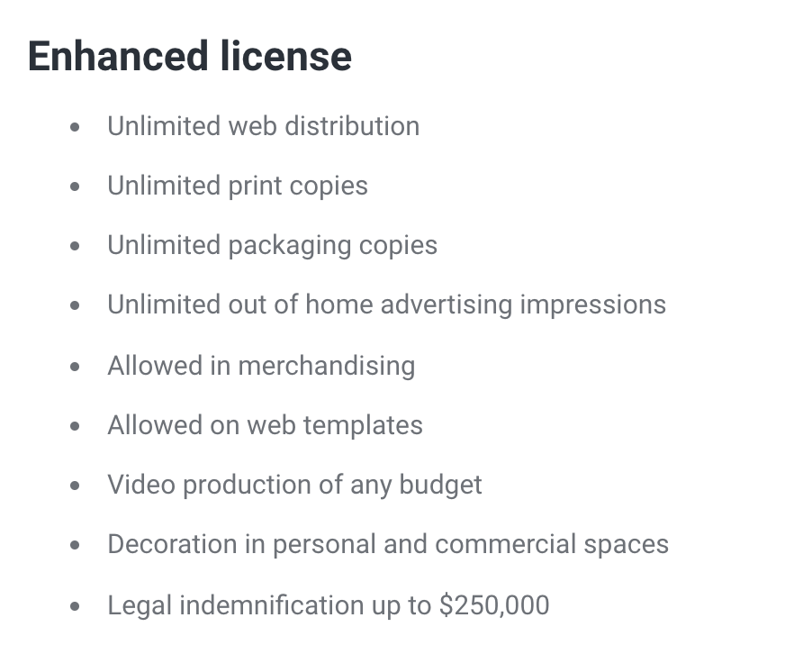This screenshot has width=812, height=663.
Task: Click the bullet beside Decoration in personal spaces
Action: coord(75,545)
